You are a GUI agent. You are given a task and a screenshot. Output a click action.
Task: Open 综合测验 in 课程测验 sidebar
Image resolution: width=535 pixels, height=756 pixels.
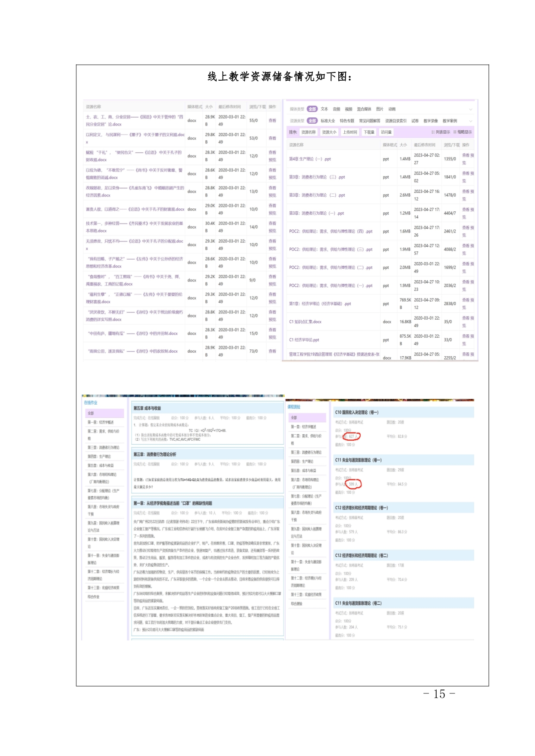click(x=297, y=603)
